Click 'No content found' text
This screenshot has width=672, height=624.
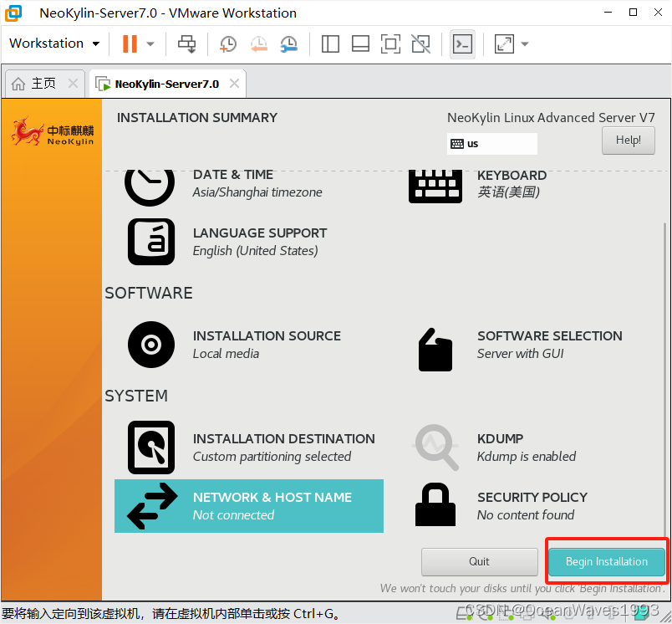(526, 514)
